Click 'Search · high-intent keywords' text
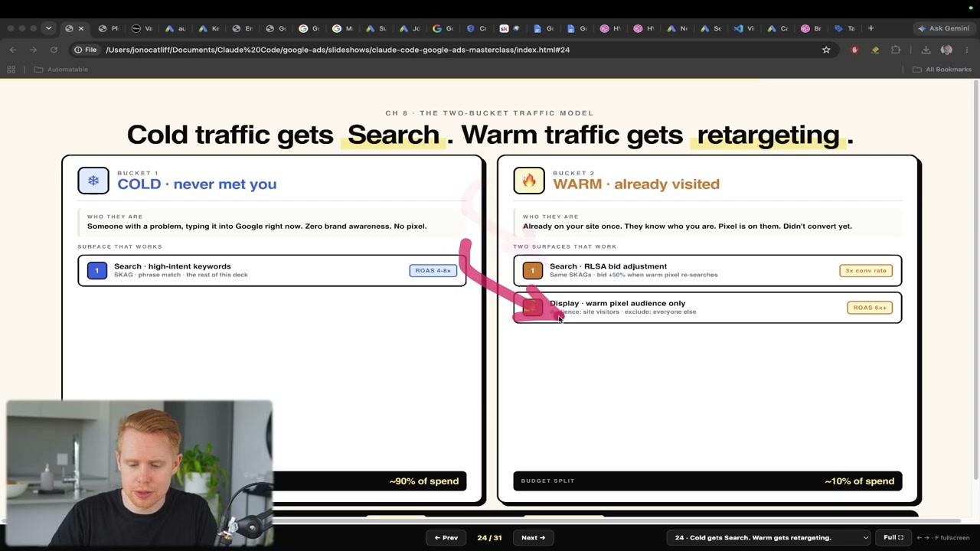Screen dimensions: 980x551 (x=172, y=266)
